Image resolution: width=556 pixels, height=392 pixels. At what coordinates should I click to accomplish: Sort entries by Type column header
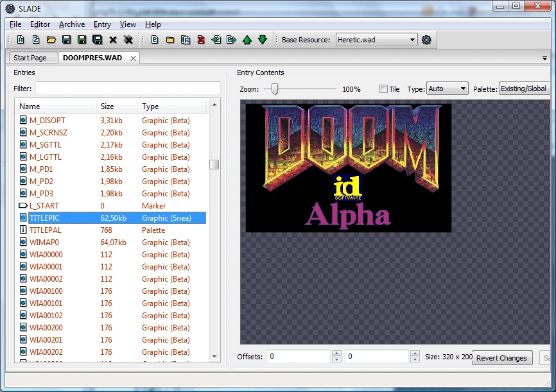172,107
